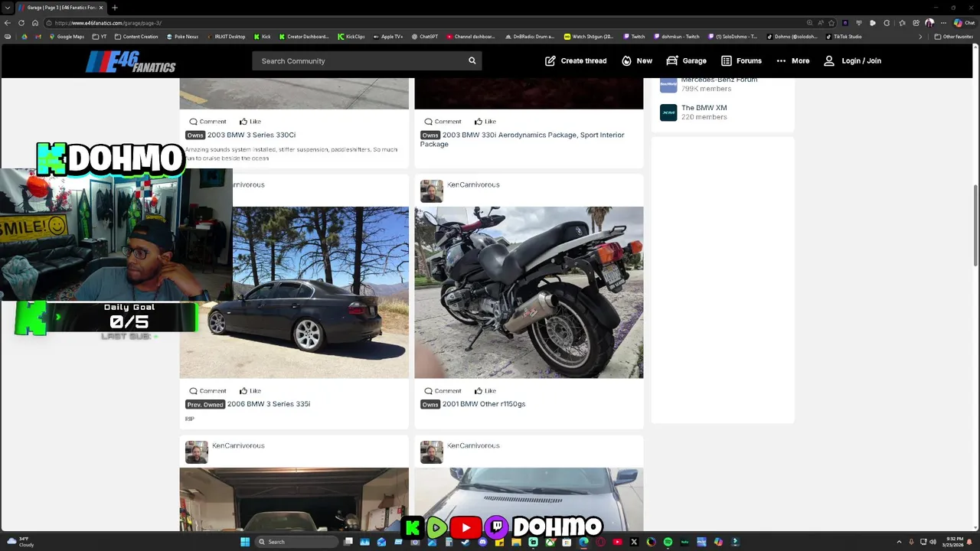The width and height of the screenshot is (980, 551).
Task: Go to the Garage section
Action: click(686, 60)
